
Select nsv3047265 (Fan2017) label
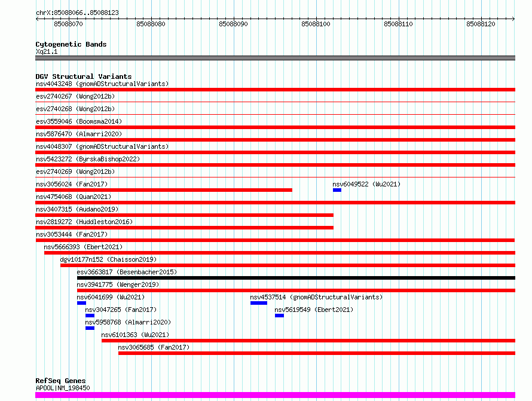pyautogui.click(x=121, y=310)
